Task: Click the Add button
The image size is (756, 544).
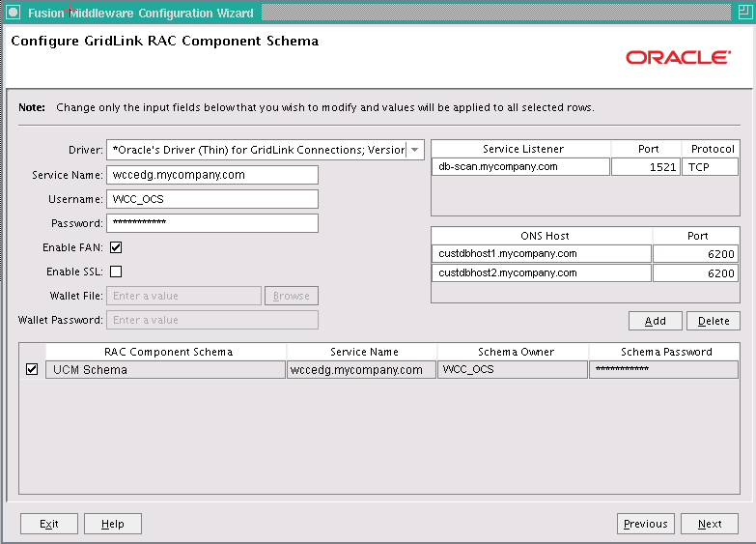Action: coord(656,321)
